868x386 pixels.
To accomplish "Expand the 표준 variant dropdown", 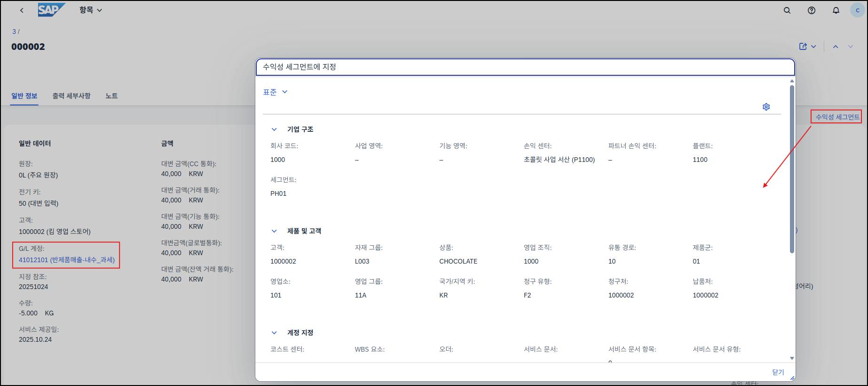I will [x=276, y=92].
